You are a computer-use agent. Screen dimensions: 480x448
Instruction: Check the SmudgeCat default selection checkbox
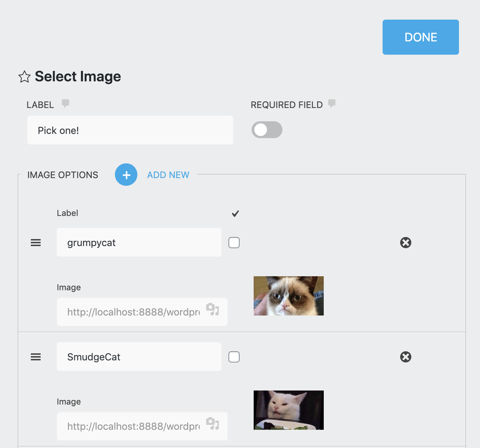click(234, 357)
